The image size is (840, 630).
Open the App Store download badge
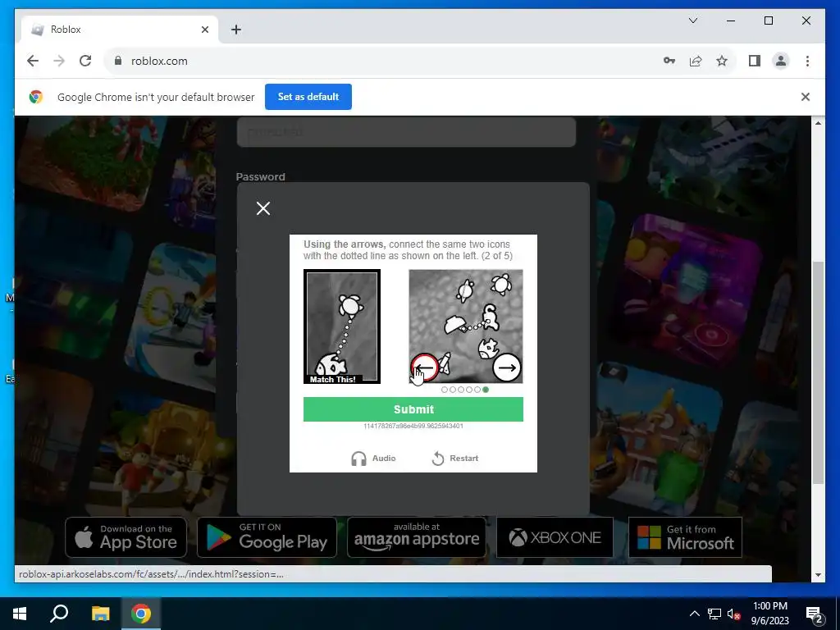(126, 536)
